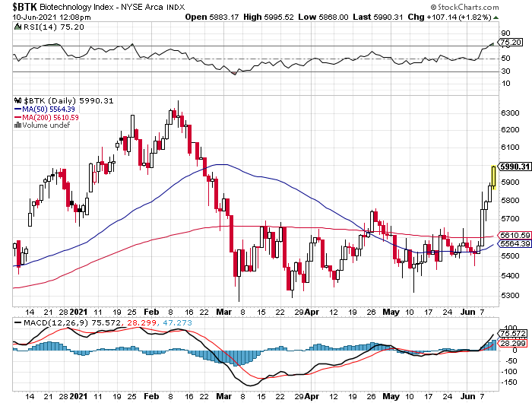Select the Jun label on the price chart date axis

coord(461,312)
